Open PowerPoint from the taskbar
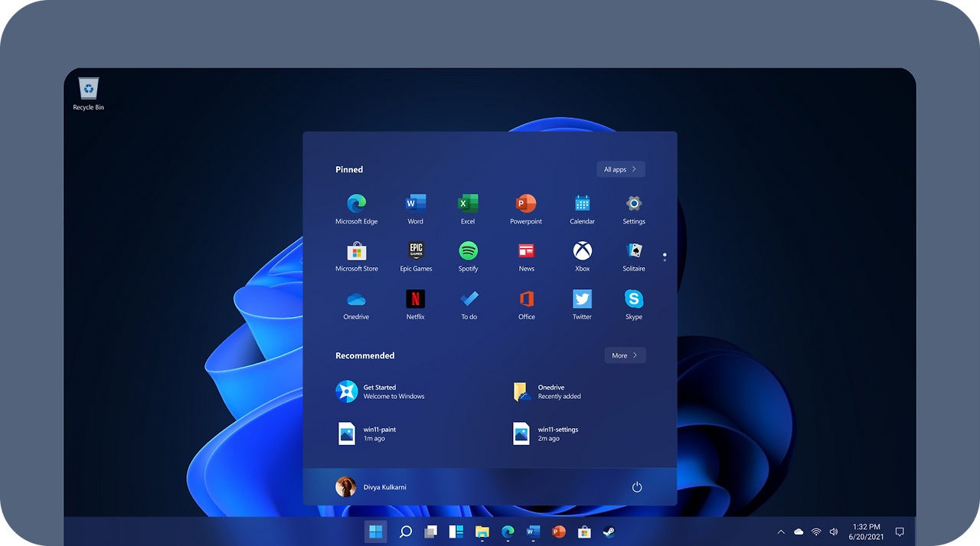The width and height of the screenshot is (980, 546). click(x=558, y=531)
